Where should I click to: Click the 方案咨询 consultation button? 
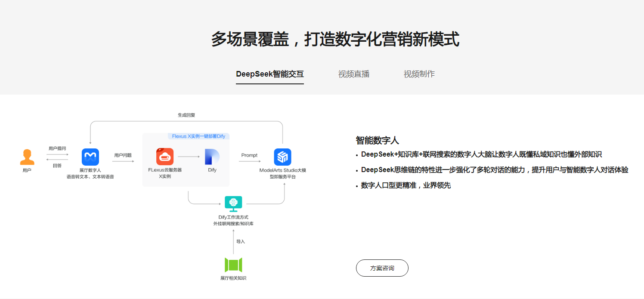(382, 268)
